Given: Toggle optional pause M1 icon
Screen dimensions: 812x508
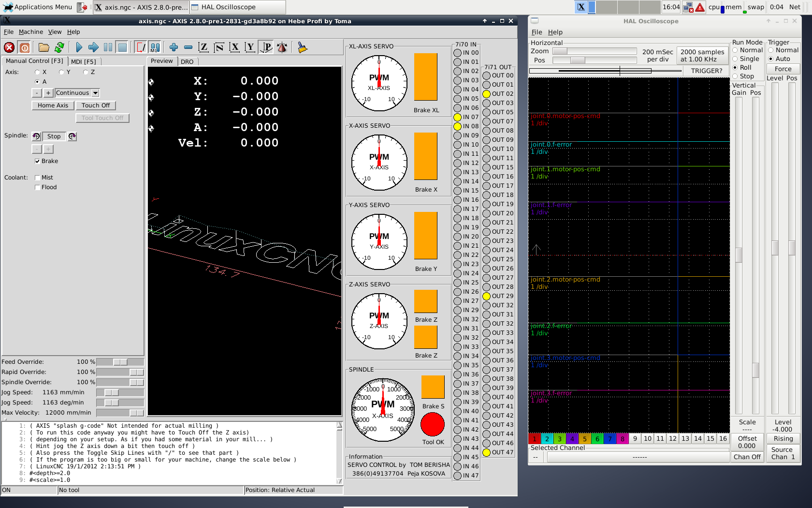Looking at the screenshot, I should (x=155, y=47).
